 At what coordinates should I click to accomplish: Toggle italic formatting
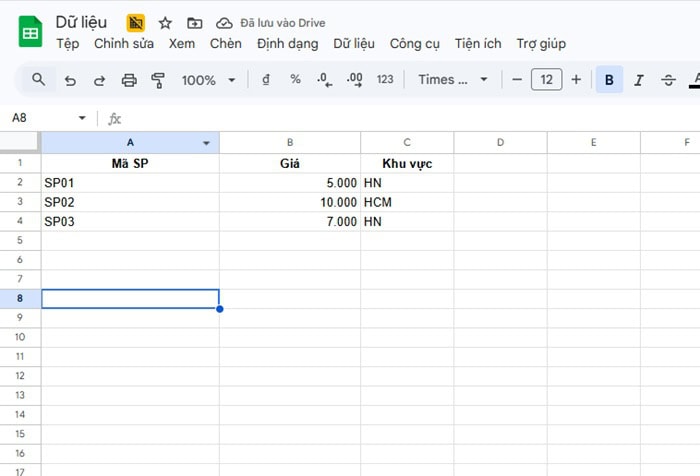coord(639,80)
